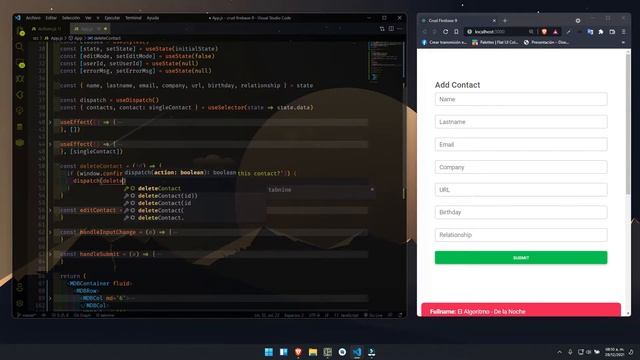640x360 pixels.
Task: Open the Selección menu in VS Code
Action: [x=71, y=18]
